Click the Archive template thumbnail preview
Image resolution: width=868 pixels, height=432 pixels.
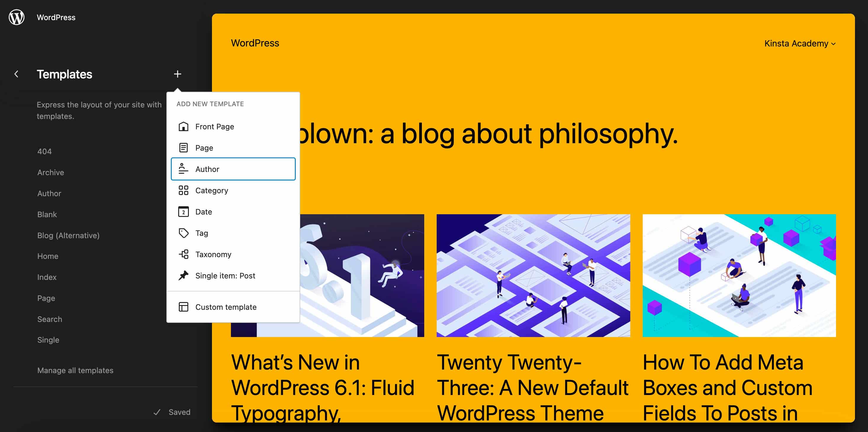point(50,172)
